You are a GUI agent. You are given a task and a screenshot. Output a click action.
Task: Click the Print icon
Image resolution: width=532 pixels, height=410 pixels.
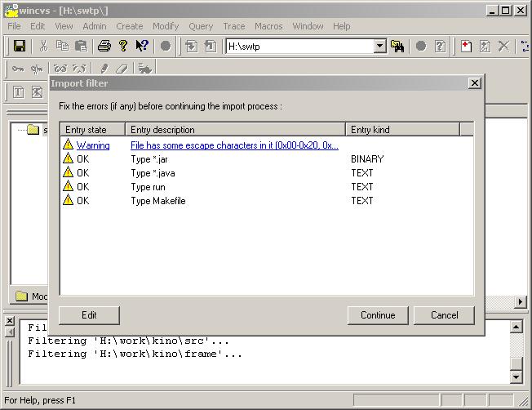point(104,46)
